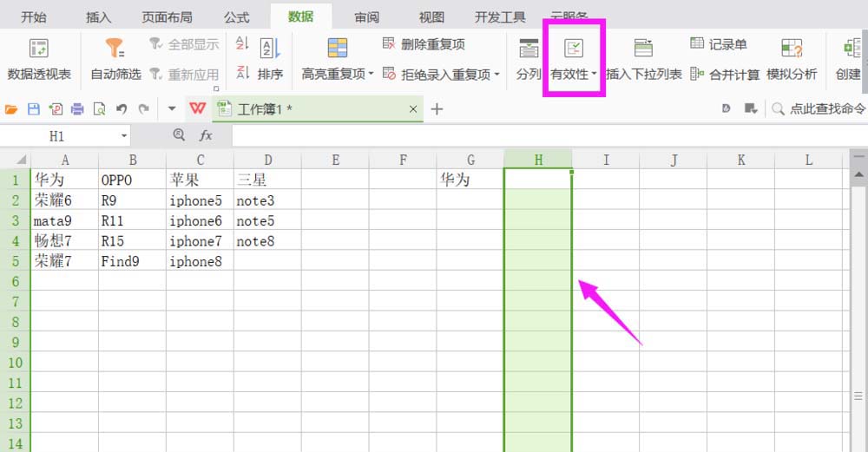868x452 pixels.
Task: Click the select-all corner triangle
Action: point(21,160)
